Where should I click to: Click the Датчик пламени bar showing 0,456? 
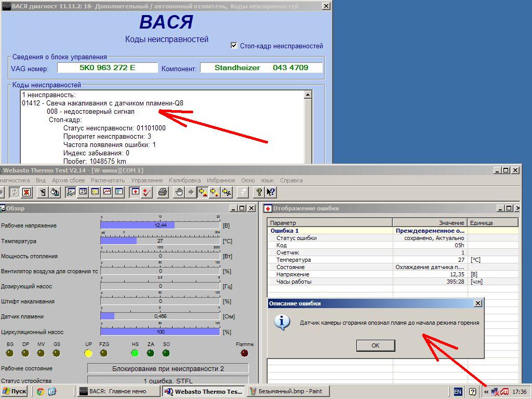click(160, 316)
